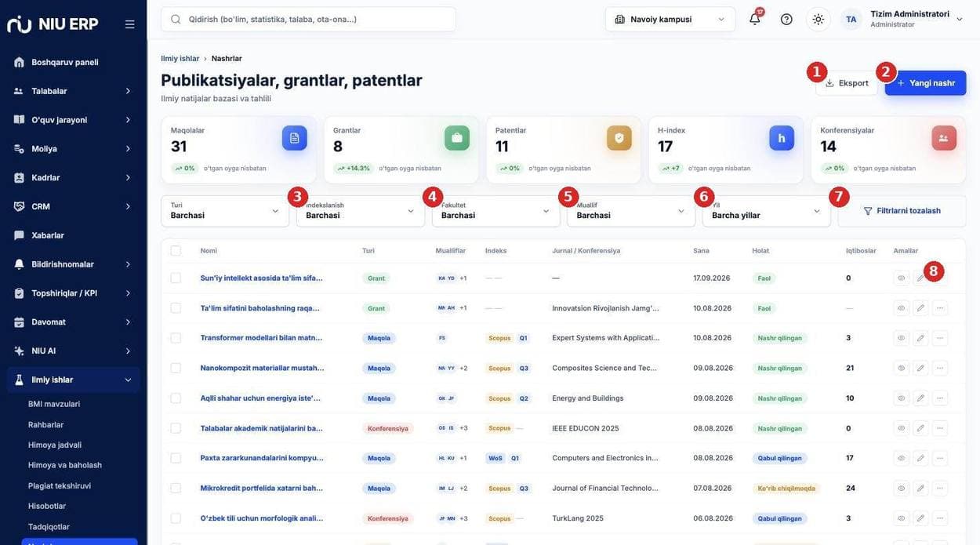Edit the Talabalar akademik natijalarini row
Screen dimensions: 980x545
tap(920, 428)
